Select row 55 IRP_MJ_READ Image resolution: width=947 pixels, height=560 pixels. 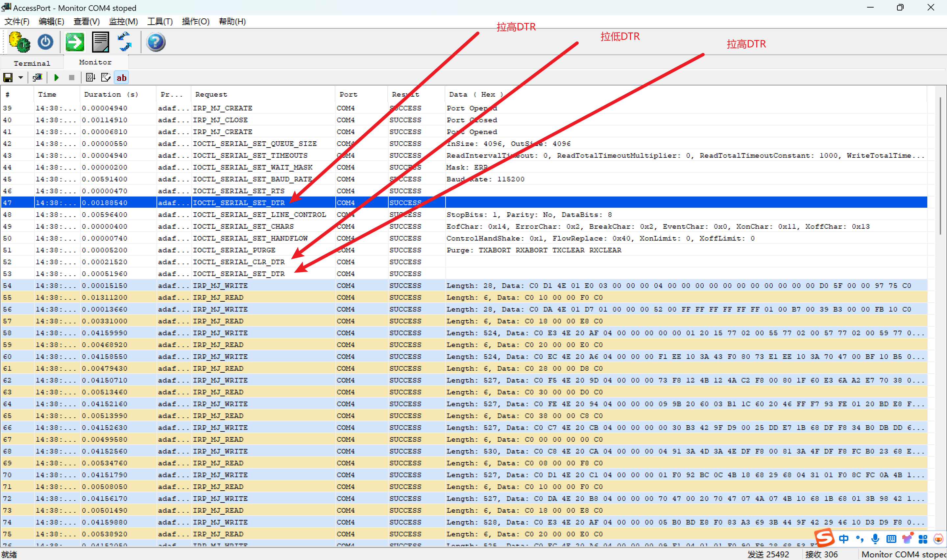pyautogui.click(x=464, y=297)
